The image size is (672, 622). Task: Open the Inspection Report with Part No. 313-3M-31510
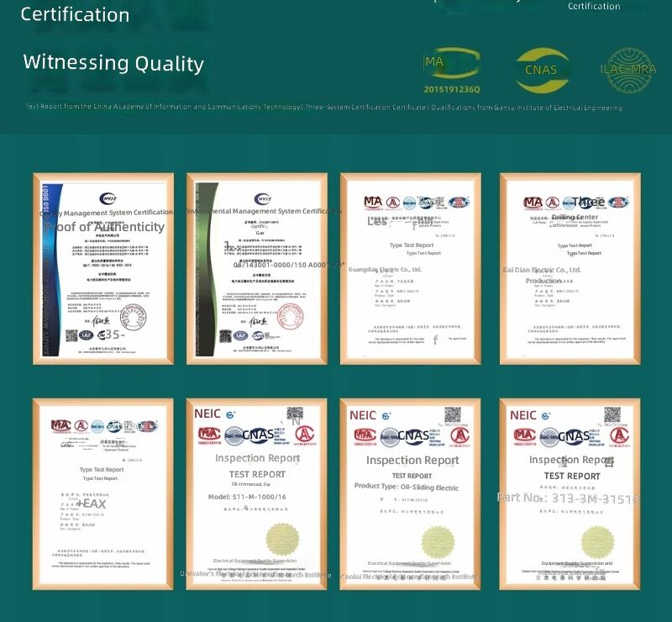pyautogui.click(x=570, y=494)
